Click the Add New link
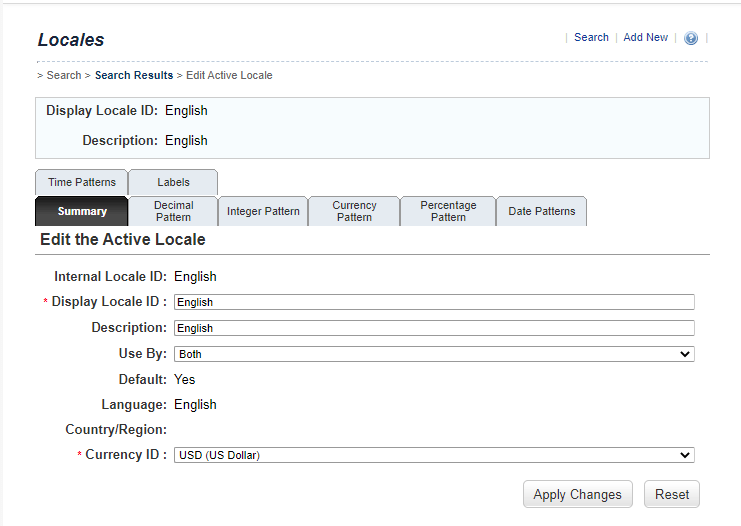 (x=645, y=37)
